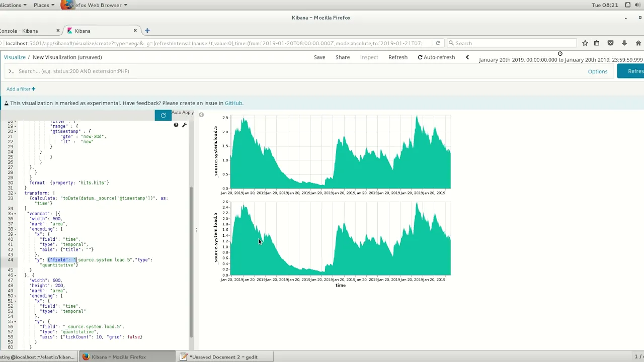Click the apply changes refresh icon
This screenshot has height=362, width=644.
click(163, 116)
